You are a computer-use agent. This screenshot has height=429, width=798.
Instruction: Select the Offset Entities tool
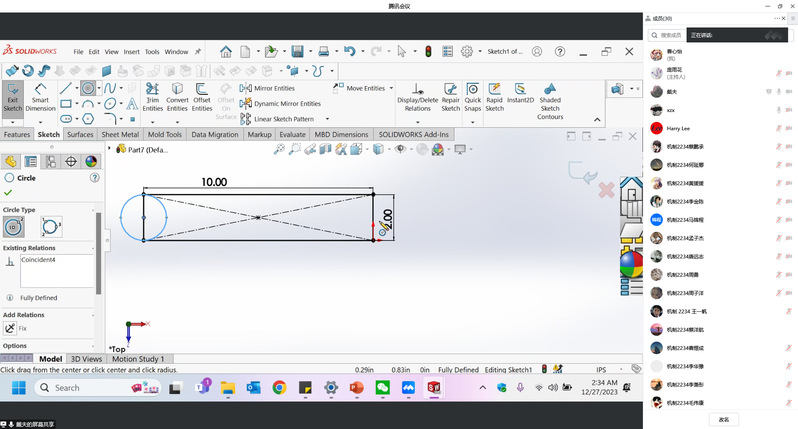[202, 101]
